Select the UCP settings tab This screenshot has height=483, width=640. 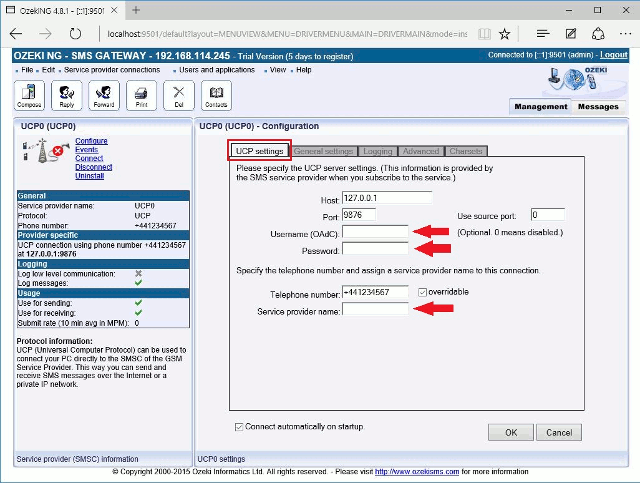point(260,151)
